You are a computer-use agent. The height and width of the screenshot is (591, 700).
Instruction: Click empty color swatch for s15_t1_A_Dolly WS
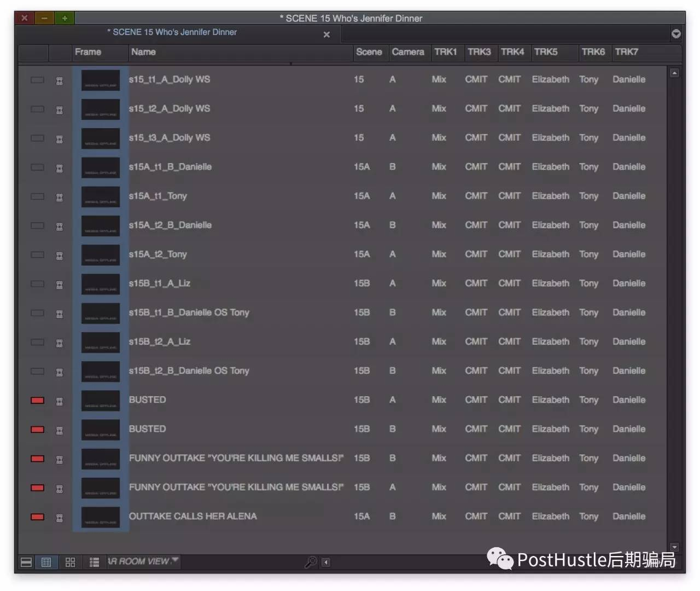(x=37, y=80)
